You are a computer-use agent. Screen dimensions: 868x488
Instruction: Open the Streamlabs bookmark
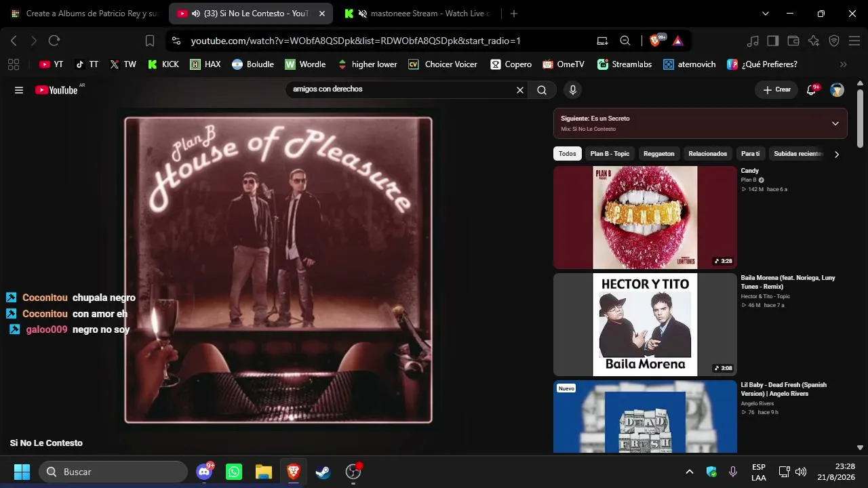[625, 64]
